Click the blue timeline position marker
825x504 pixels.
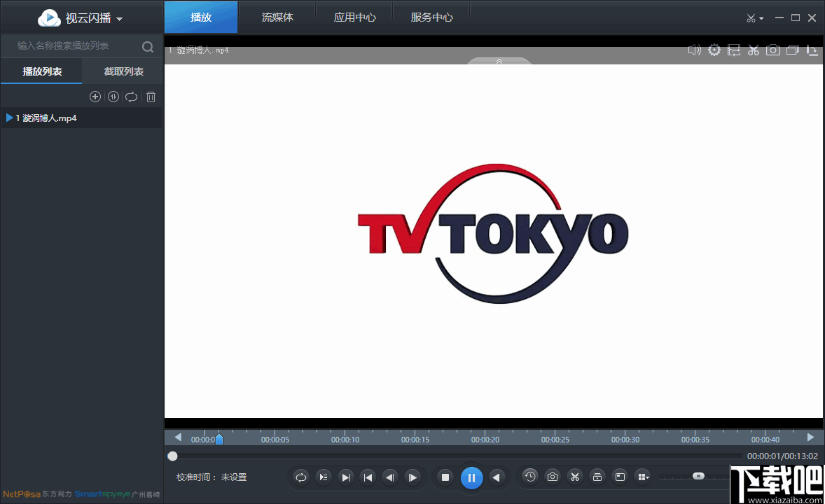point(219,439)
